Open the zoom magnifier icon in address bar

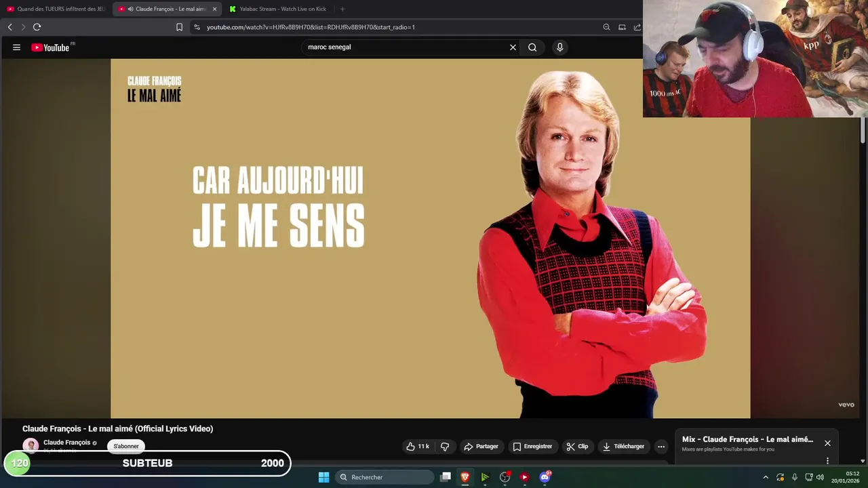click(x=606, y=27)
